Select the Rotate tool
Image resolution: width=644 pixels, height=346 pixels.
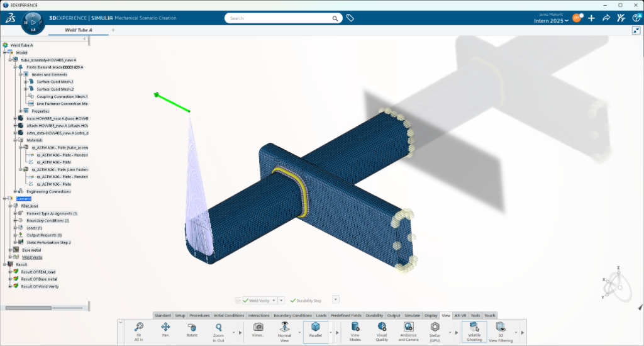tap(192, 330)
